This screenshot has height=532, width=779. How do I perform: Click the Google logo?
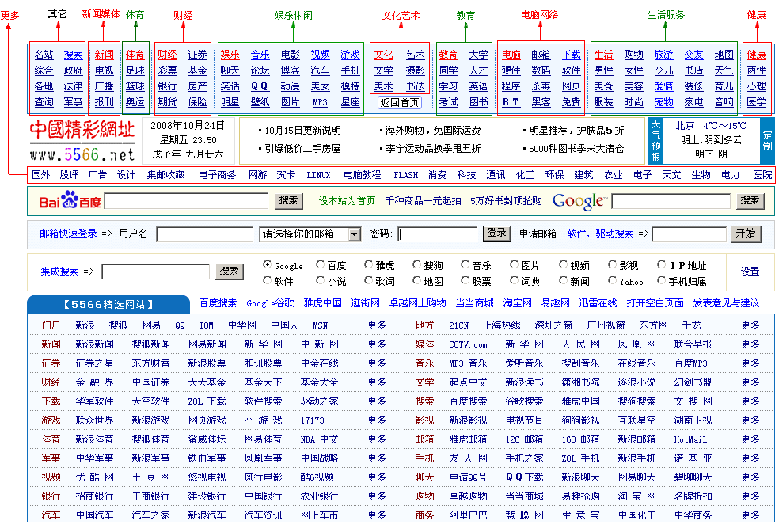580,201
